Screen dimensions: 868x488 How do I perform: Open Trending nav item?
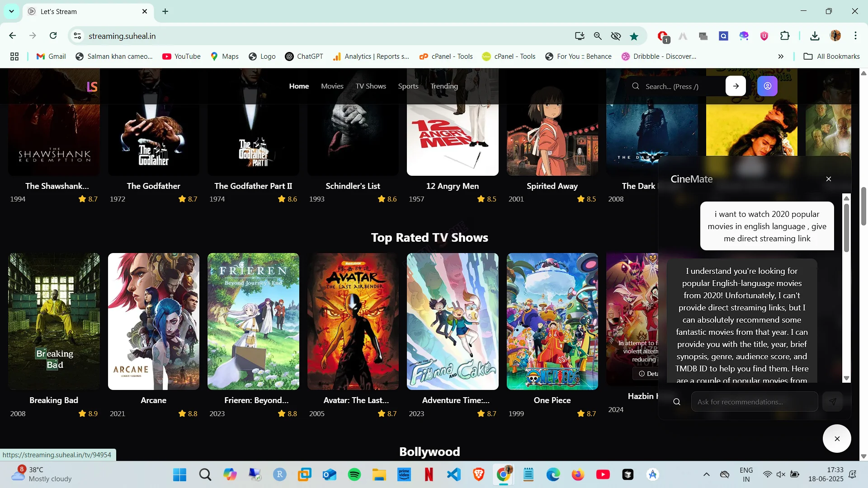point(444,86)
